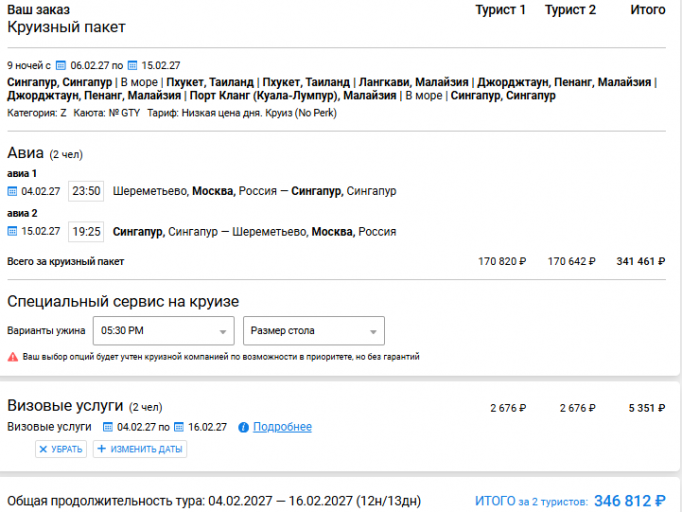682x512 pixels.
Task: Click the Турист 1 column header
Action: (x=500, y=10)
